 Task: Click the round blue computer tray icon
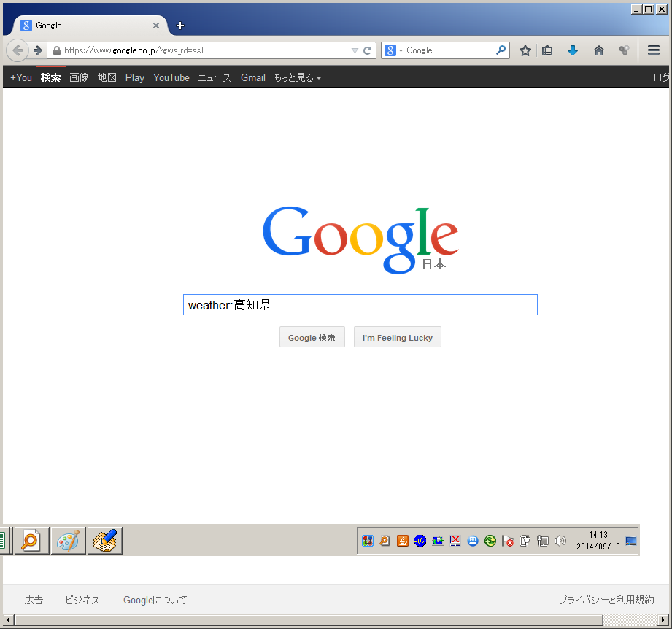(x=473, y=541)
